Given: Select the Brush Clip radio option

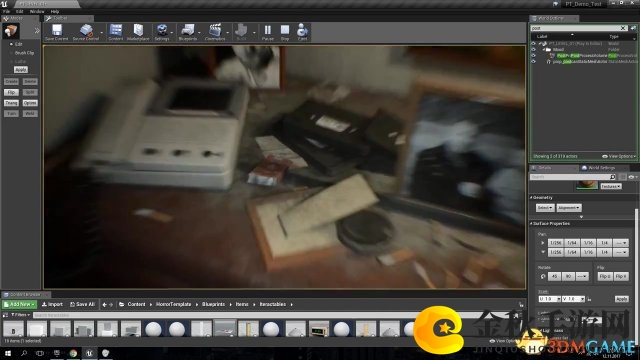Looking at the screenshot, I should [x=11, y=53].
